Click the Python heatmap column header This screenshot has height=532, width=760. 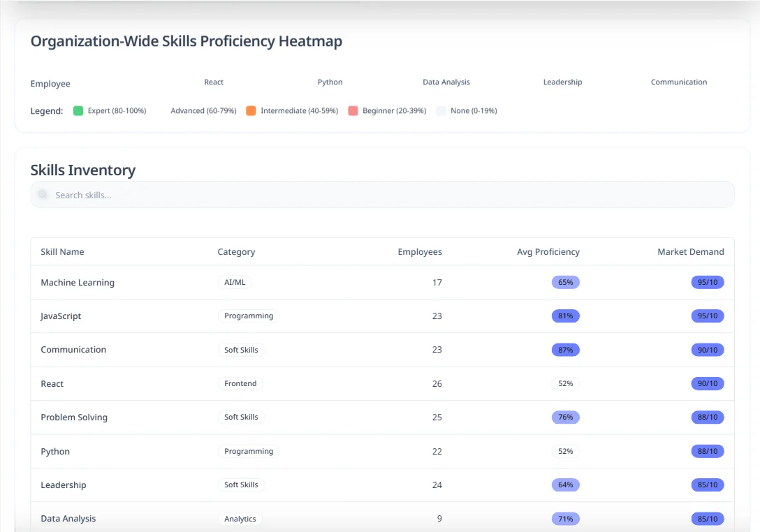tap(330, 82)
